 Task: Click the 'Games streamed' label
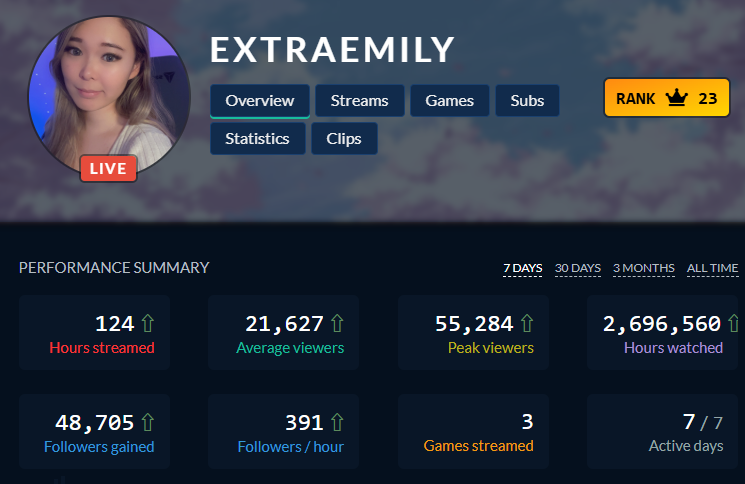[478, 446]
